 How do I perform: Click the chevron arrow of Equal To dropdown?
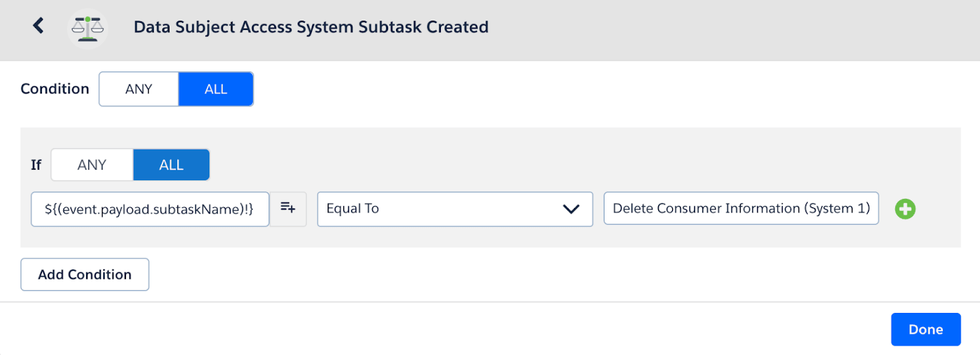[x=571, y=209]
